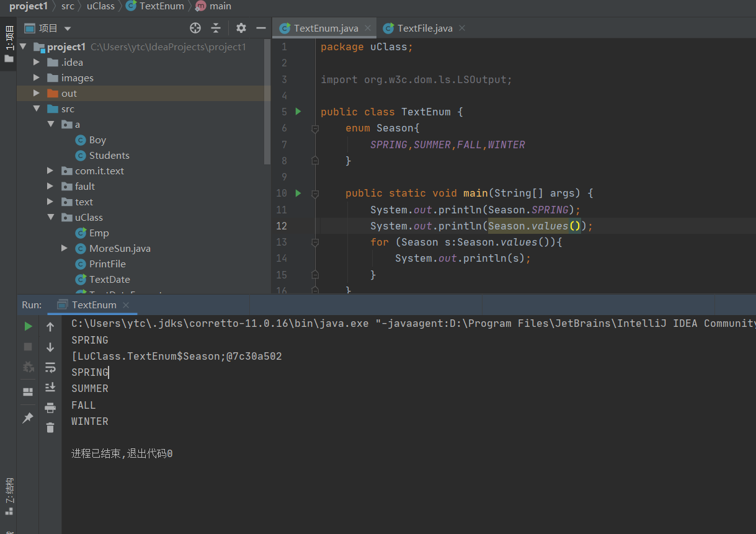Viewport: 756px width, 534px height.
Task: Click line number 12 in gutter
Action: coord(282,226)
